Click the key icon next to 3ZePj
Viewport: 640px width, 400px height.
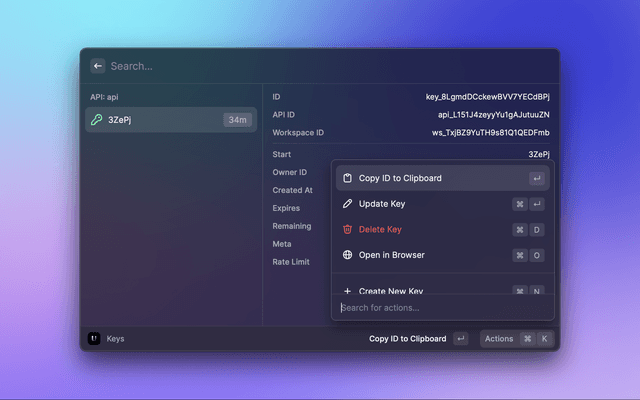click(97, 120)
